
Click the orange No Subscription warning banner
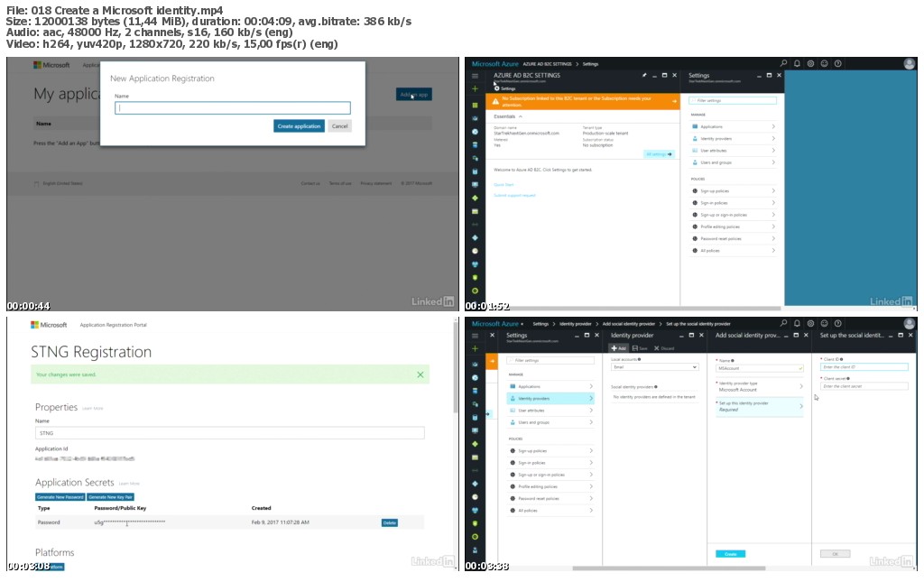pos(583,101)
